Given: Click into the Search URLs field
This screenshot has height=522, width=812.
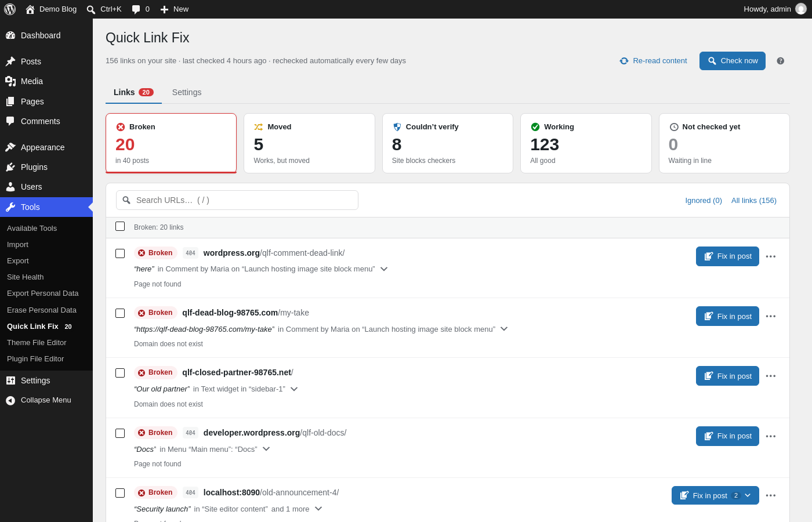Looking at the screenshot, I should [x=237, y=200].
